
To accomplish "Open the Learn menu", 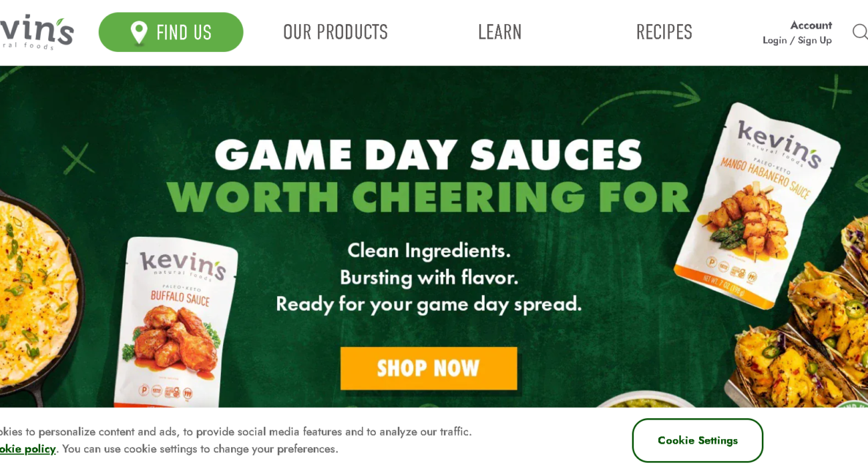I will 500,32.
